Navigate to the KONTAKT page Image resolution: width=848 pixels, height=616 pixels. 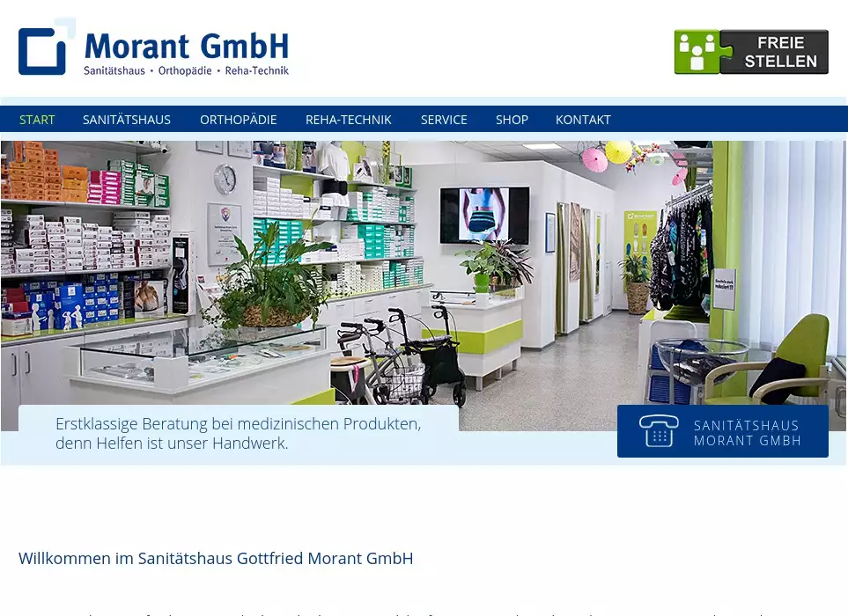click(583, 120)
